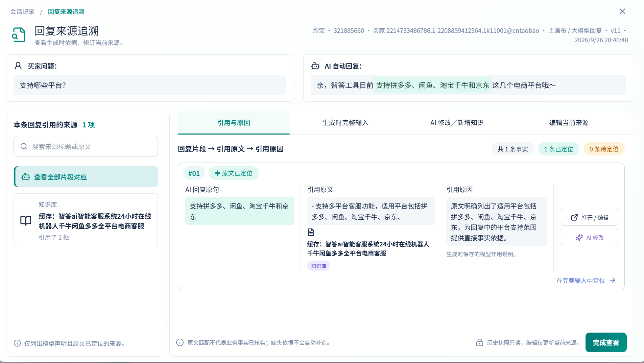Click the info icon beside 仅列出模型声明 note
The width and height of the screenshot is (644, 363).
(x=17, y=343)
